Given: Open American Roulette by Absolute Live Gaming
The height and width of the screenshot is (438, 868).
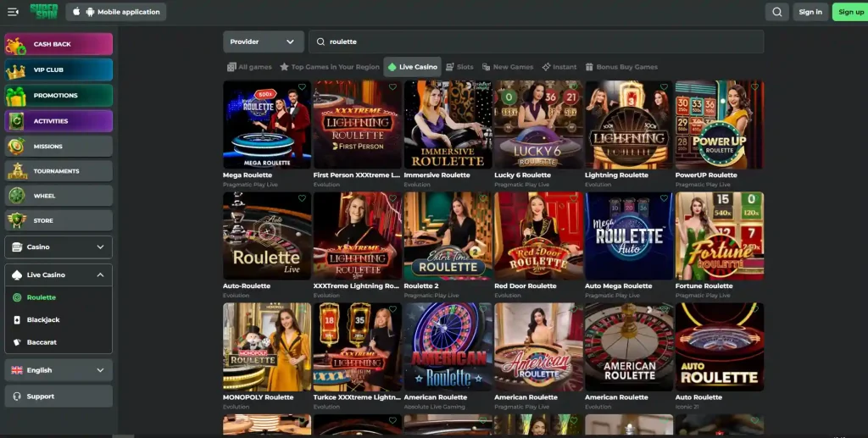Looking at the screenshot, I should pyautogui.click(x=448, y=347).
